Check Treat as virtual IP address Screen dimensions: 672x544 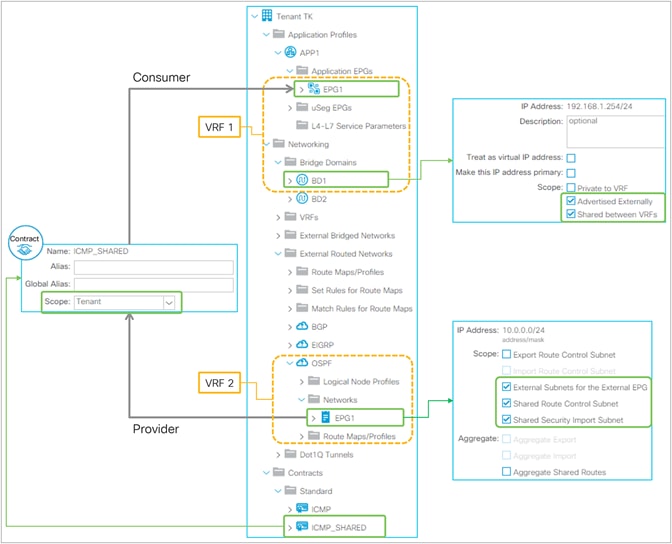pyautogui.click(x=571, y=158)
